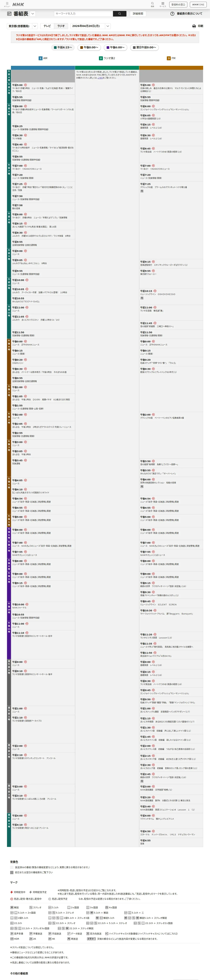
Task: Play AM 午前6:30 ラジオ体操 icon
Action: (x=26, y=135)
